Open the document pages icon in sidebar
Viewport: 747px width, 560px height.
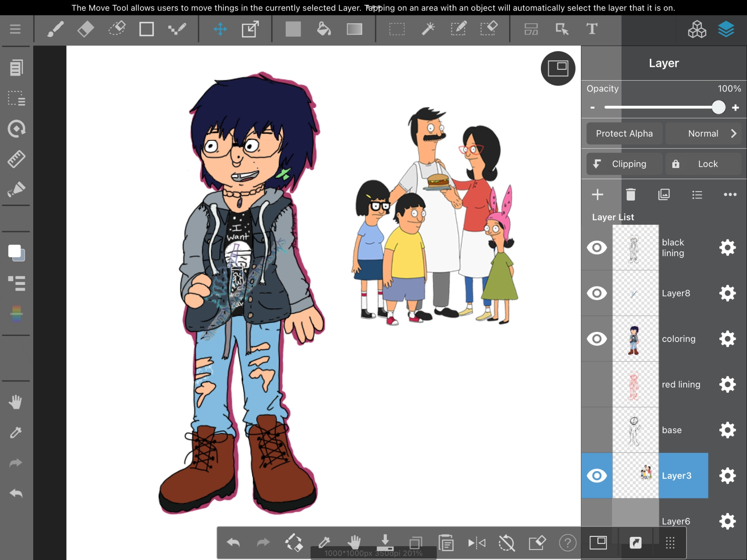click(16, 68)
